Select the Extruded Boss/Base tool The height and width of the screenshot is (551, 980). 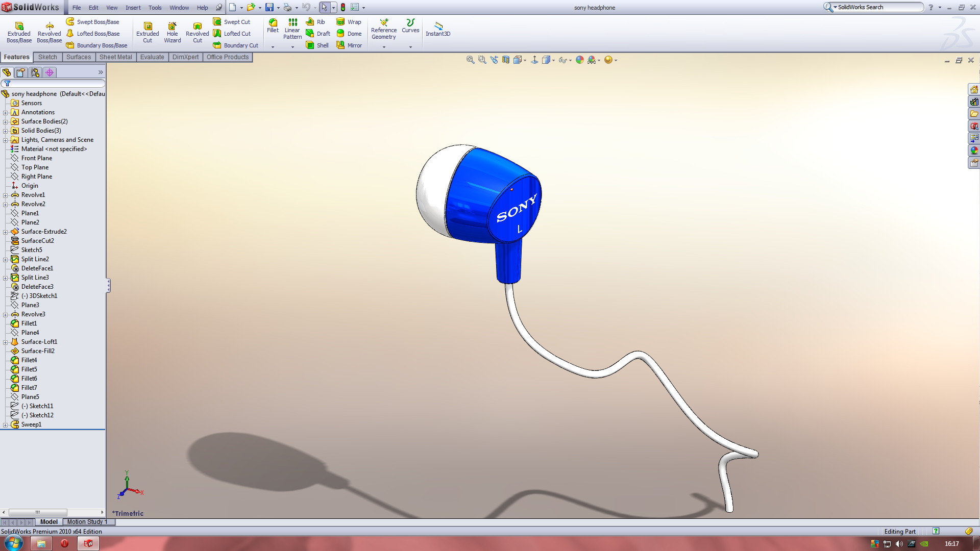click(x=19, y=33)
